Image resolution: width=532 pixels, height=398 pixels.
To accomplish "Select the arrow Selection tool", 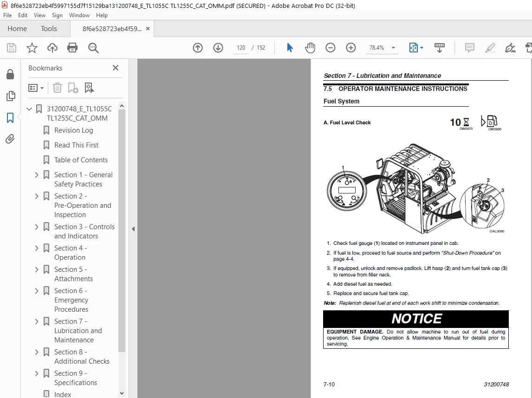I will (x=290, y=48).
